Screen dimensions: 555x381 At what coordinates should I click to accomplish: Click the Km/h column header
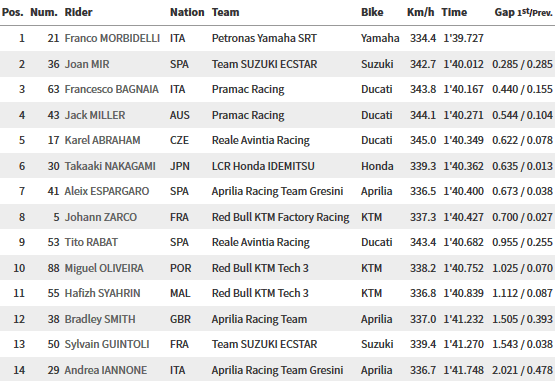click(420, 12)
